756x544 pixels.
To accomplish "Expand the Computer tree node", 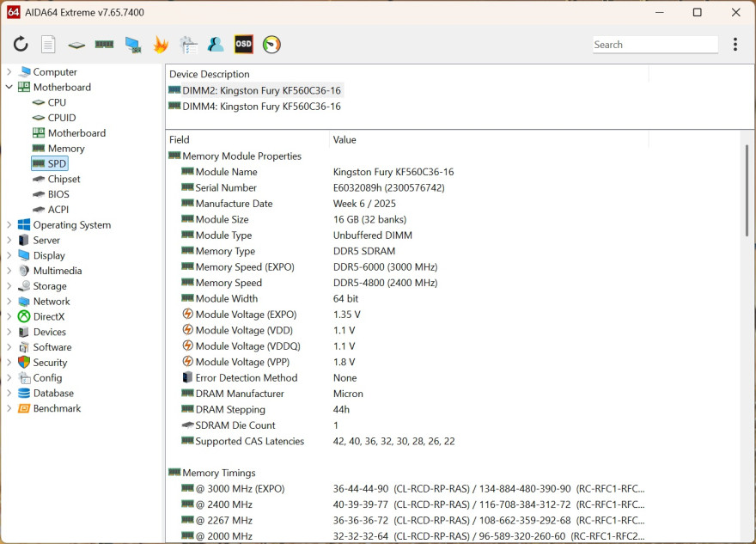I will 9,72.
